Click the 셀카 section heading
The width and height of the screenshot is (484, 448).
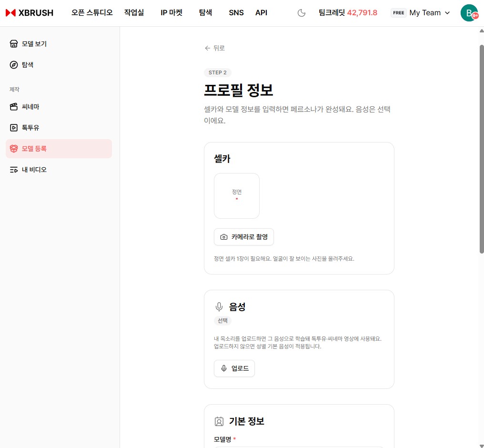tap(222, 159)
